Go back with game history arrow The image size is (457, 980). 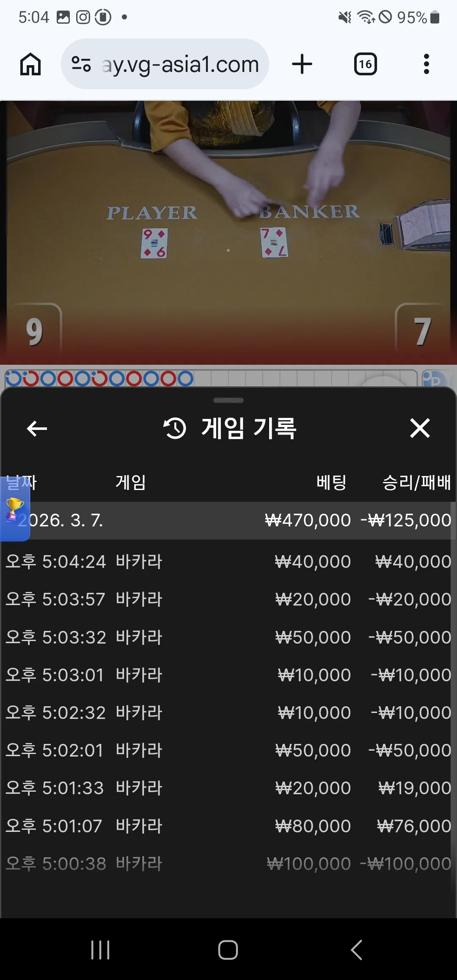tap(37, 429)
